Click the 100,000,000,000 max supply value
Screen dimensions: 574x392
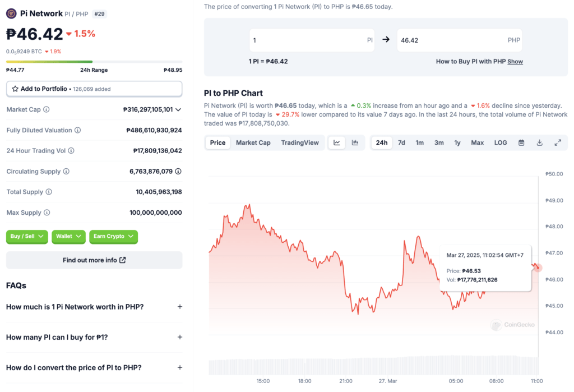(x=156, y=213)
